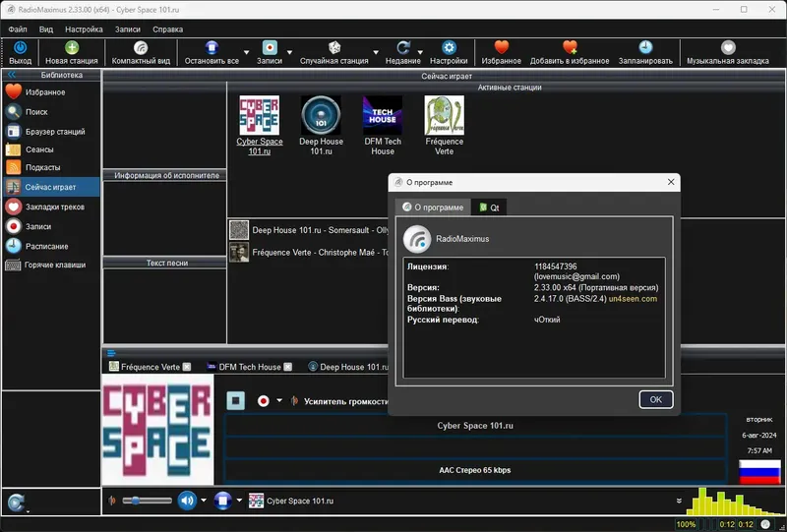Open the Настройка menu
Viewport: 787px width, 532px height.
(84, 30)
